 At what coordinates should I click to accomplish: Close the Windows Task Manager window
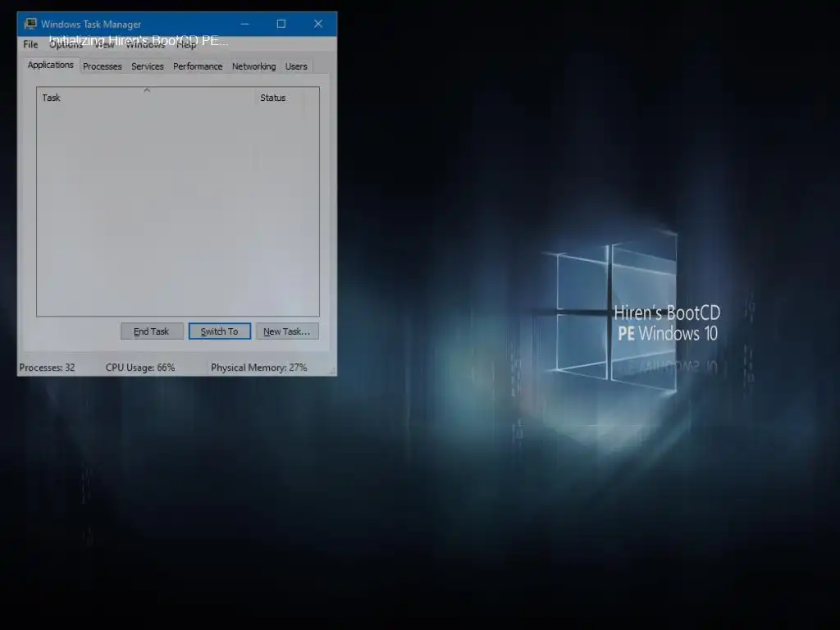click(x=318, y=24)
